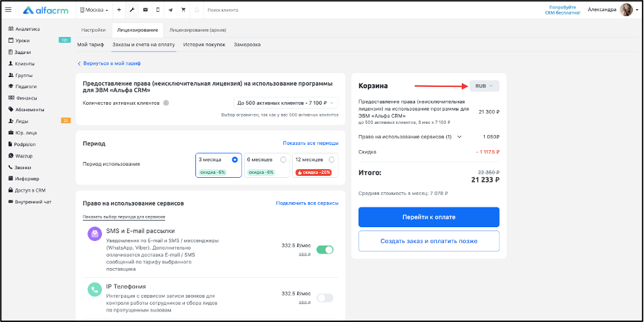
Task: Click the Telegram paper plane icon
Action: (x=171, y=10)
